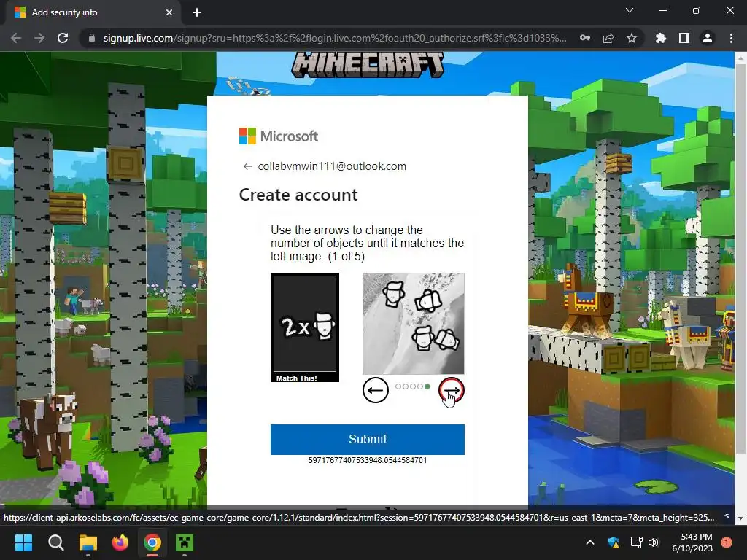The width and height of the screenshot is (747, 560).
Task: Click the address bar URL
Action: click(x=334, y=38)
